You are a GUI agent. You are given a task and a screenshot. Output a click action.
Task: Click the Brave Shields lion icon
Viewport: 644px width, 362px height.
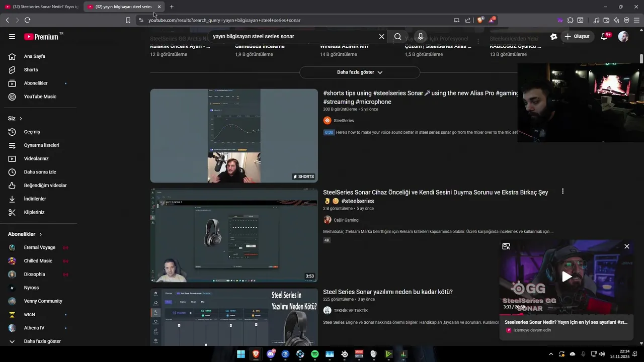[480, 20]
